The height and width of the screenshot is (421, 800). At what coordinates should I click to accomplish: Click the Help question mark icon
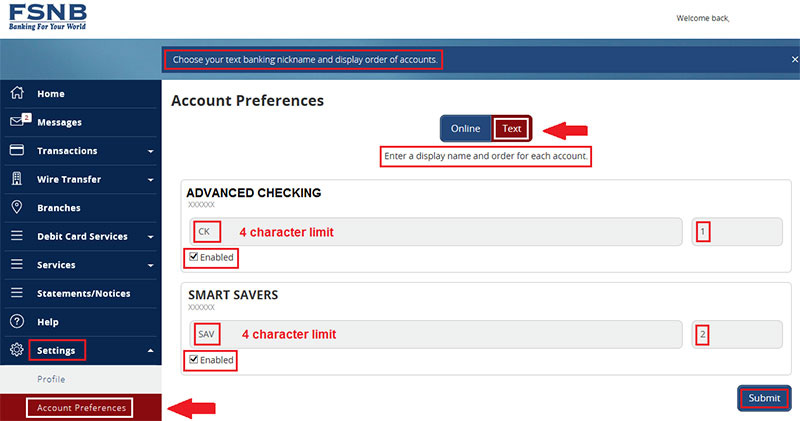click(x=17, y=321)
